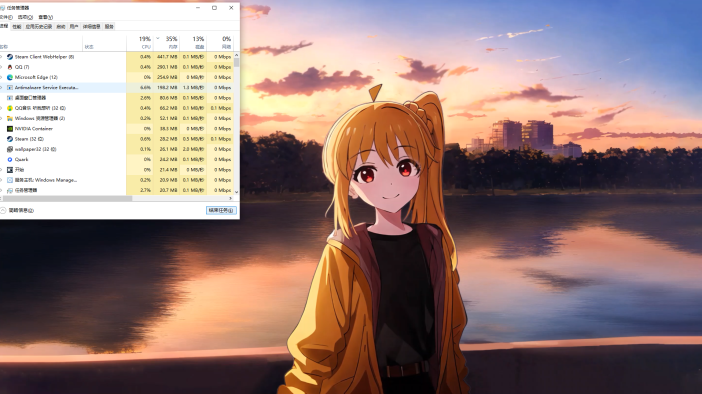This screenshot has width=702, height=394.
Task: Click the vertical scrollbar up arrow
Action: click(236, 55)
